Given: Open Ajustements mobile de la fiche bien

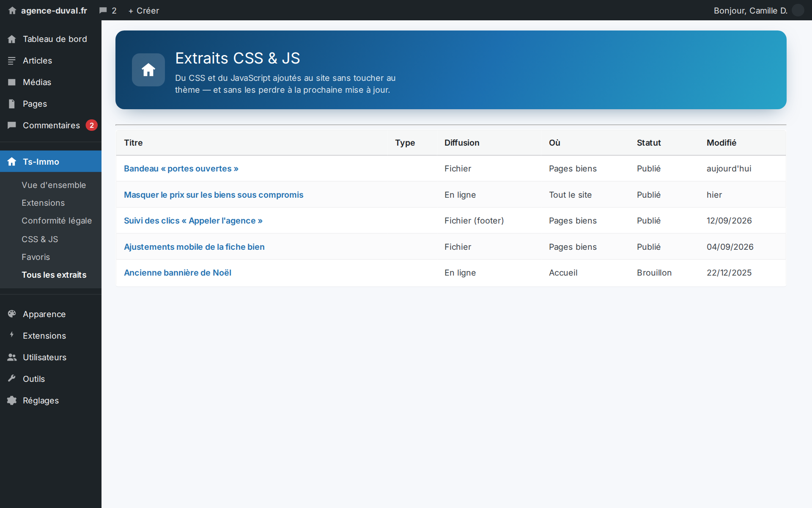Looking at the screenshot, I should tap(194, 247).
